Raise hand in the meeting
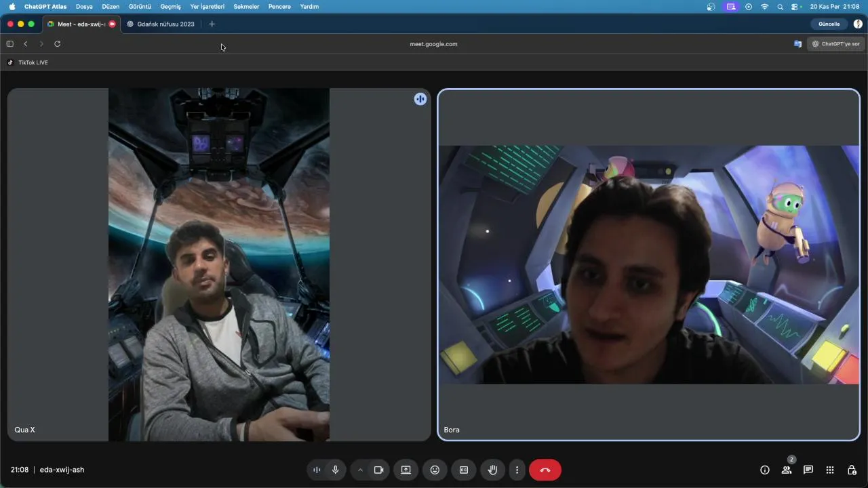 click(493, 470)
